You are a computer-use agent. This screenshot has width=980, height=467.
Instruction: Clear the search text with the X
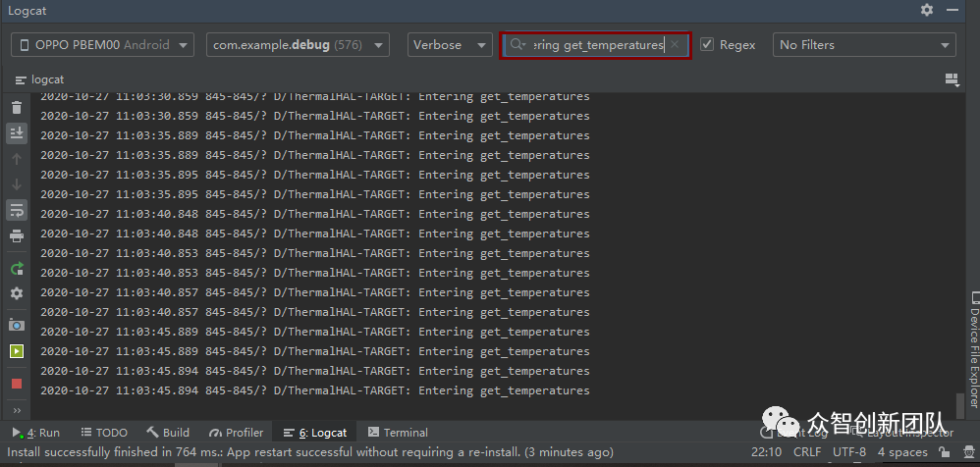tap(675, 44)
